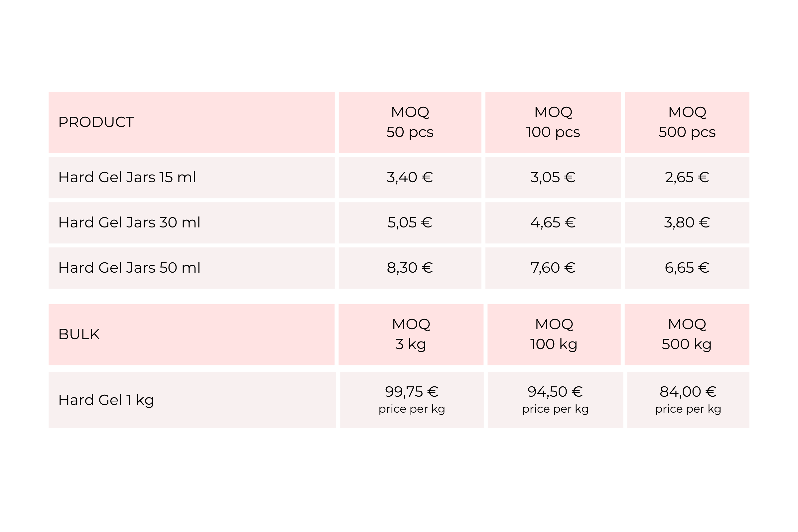Select the 5,05 € price cell
The width and height of the screenshot is (798, 532).
pyautogui.click(x=410, y=222)
